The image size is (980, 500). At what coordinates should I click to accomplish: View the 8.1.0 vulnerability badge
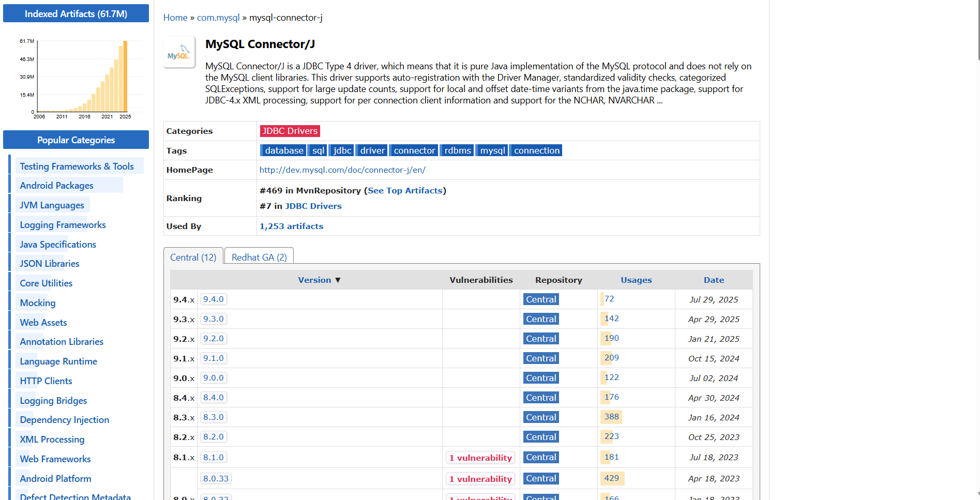coord(480,458)
